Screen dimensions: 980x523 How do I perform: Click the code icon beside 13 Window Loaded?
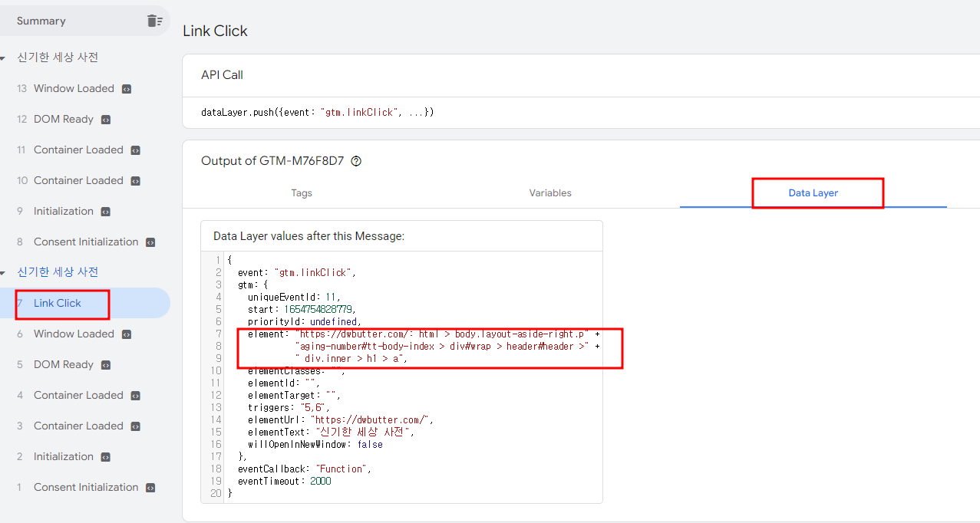(x=127, y=89)
